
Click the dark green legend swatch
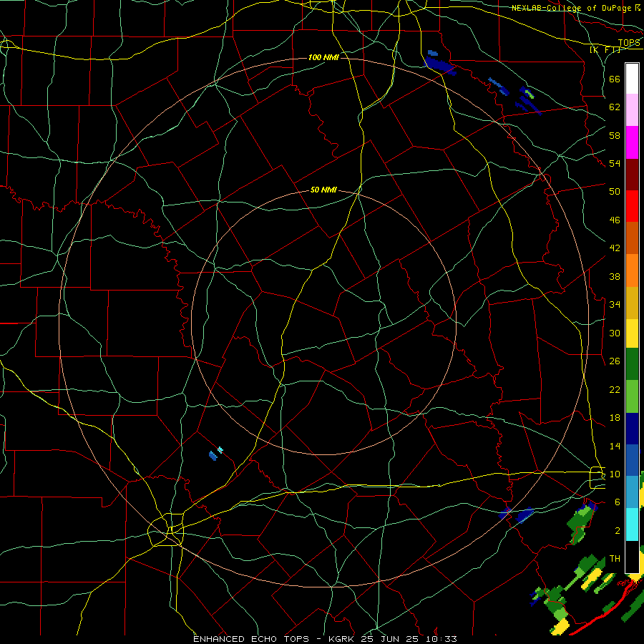632,364
